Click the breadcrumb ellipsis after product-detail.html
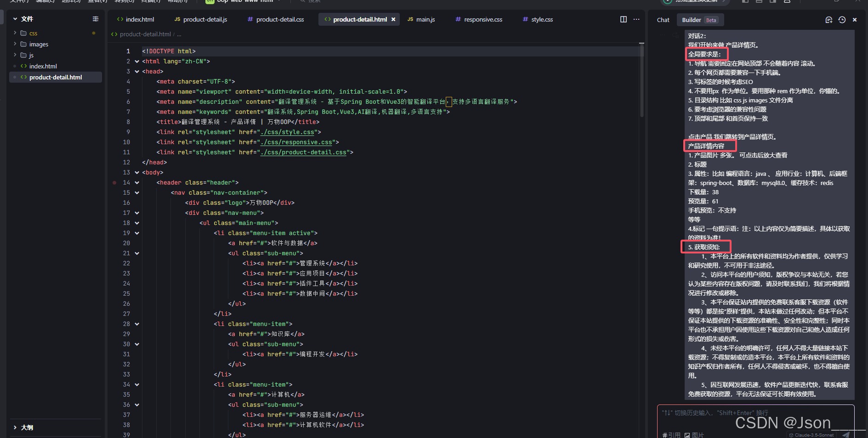This screenshot has width=868, height=438. coord(179,34)
